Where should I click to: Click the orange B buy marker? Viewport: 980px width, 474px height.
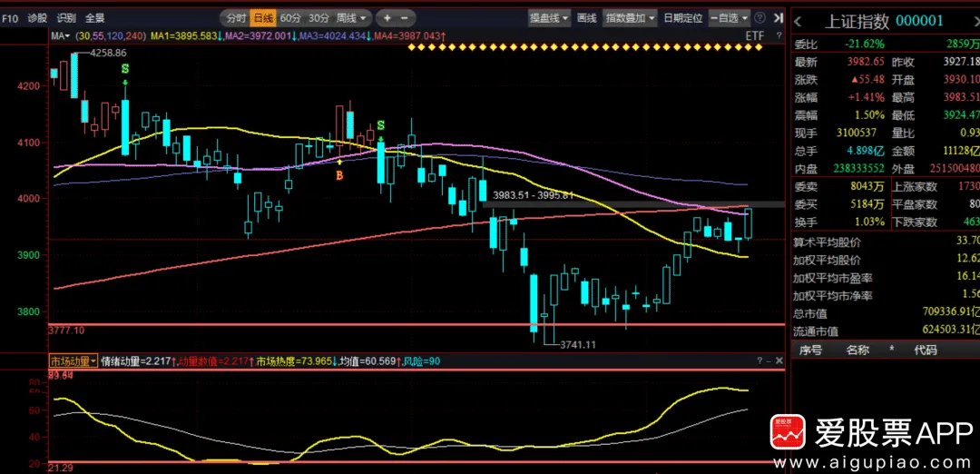(x=339, y=176)
